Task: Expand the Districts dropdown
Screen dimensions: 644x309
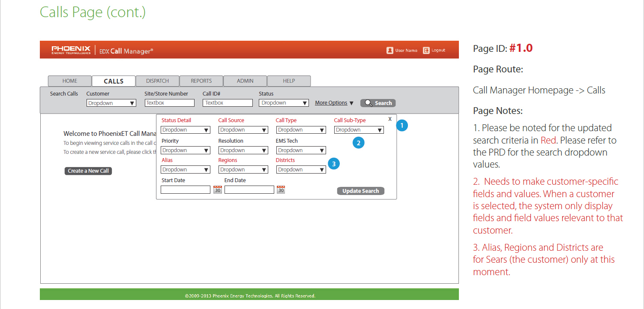Action: 301,170
